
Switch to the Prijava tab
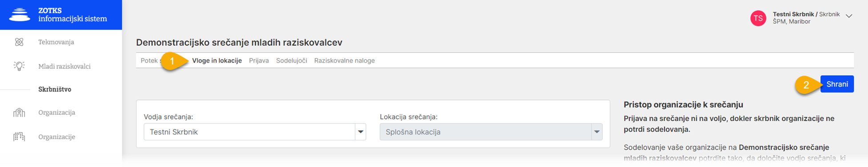pyautogui.click(x=259, y=60)
